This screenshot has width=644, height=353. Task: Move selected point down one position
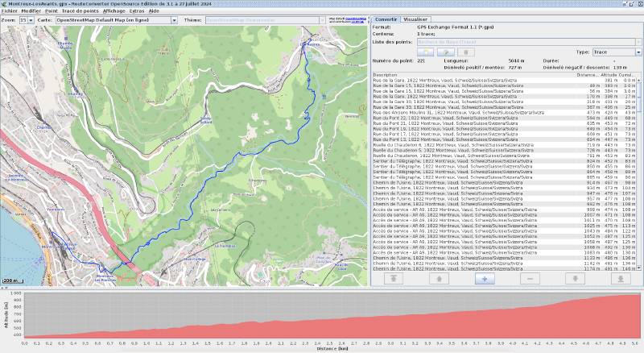[576, 278]
